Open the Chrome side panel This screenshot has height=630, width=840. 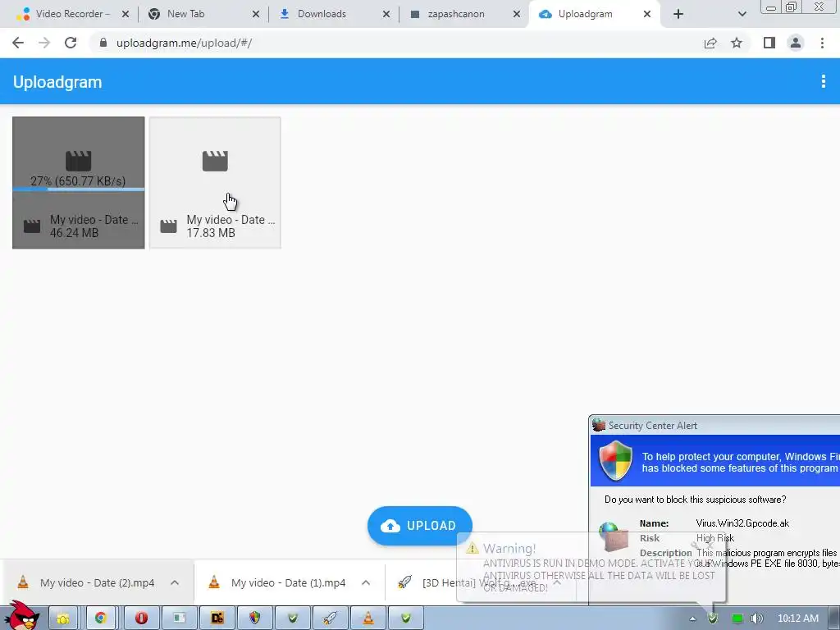[769, 43]
